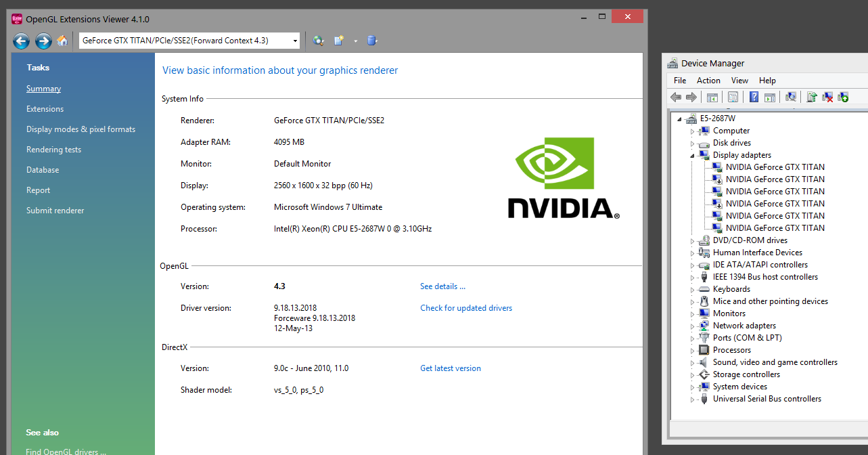Viewport: 868px width, 455px height.
Task: Select the Sound, video and game controllers item
Action: pos(775,362)
